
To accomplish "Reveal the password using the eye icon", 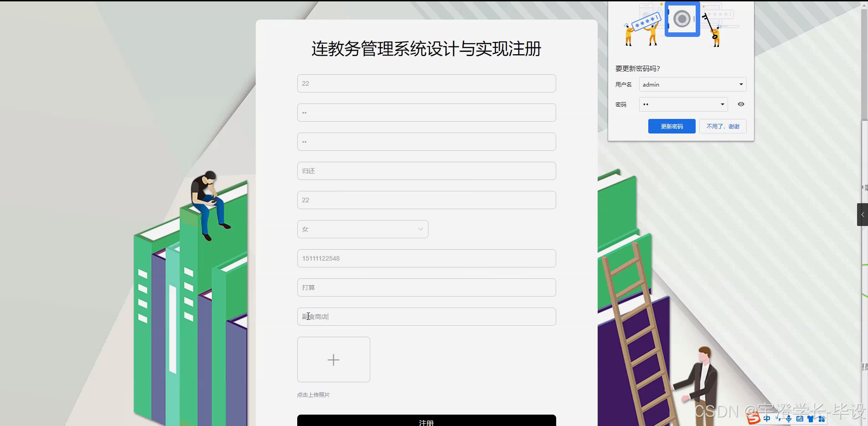I will click(x=740, y=104).
